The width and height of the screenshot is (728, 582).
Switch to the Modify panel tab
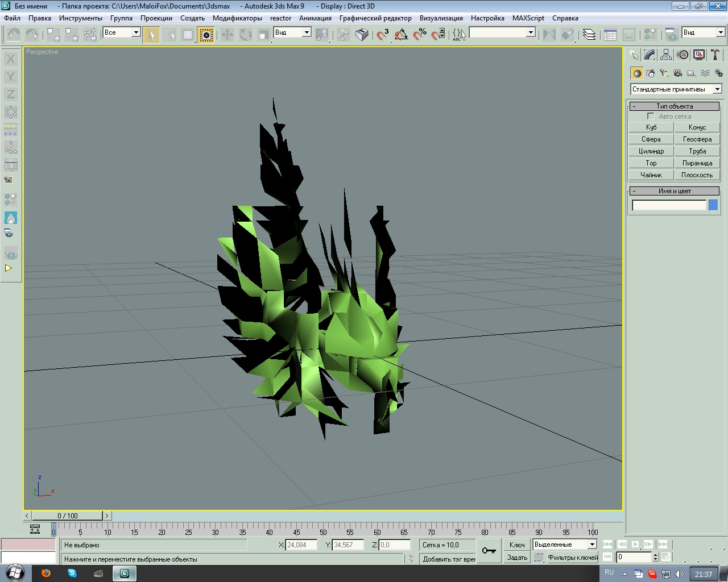point(650,55)
